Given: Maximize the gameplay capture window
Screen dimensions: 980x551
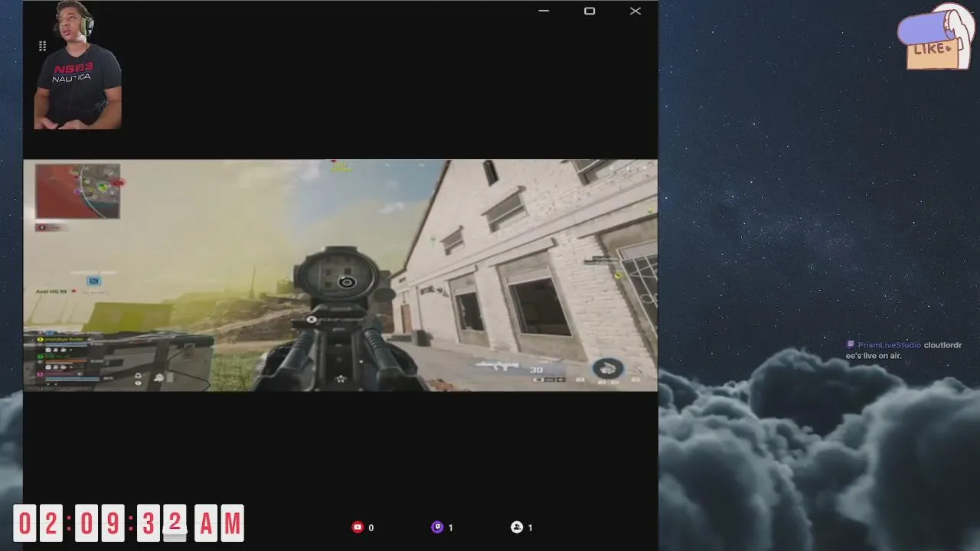Looking at the screenshot, I should pyautogui.click(x=590, y=11).
